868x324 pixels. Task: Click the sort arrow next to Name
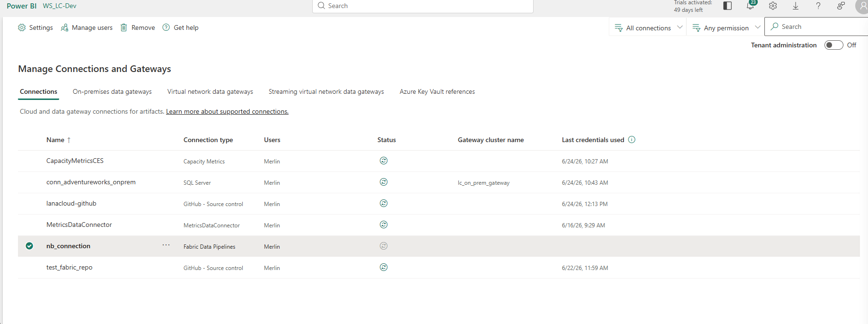pyautogui.click(x=69, y=140)
